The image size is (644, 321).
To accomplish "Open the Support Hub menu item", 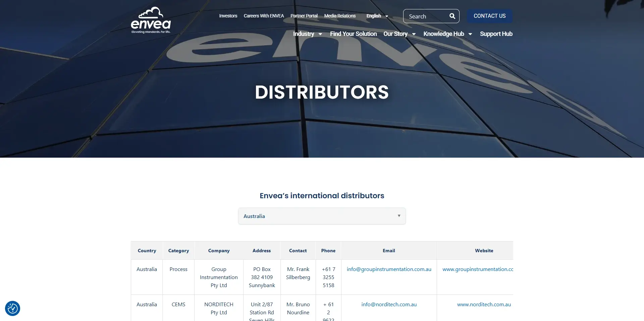I will point(496,34).
